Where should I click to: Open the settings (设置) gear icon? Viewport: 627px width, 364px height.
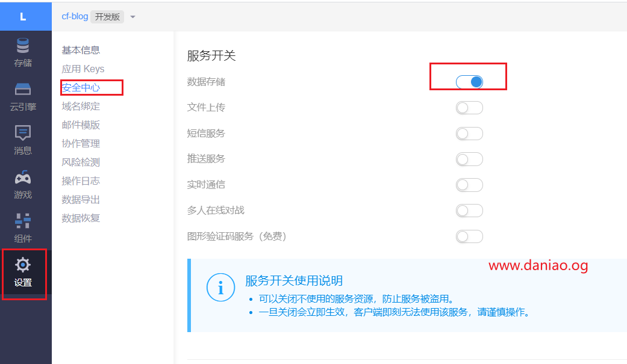(x=23, y=265)
